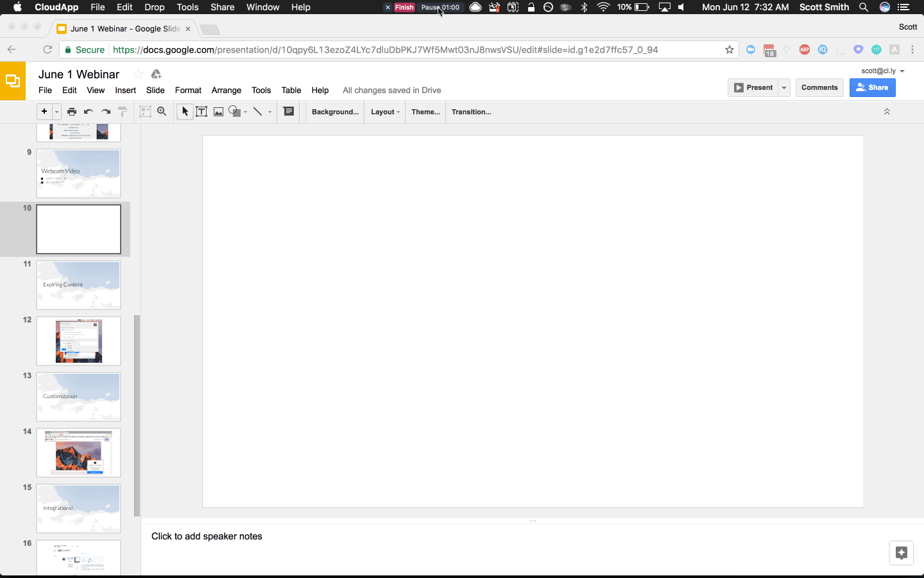Select the Line tool
924x578 pixels.
pyautogui.click(x=258, y=112)
